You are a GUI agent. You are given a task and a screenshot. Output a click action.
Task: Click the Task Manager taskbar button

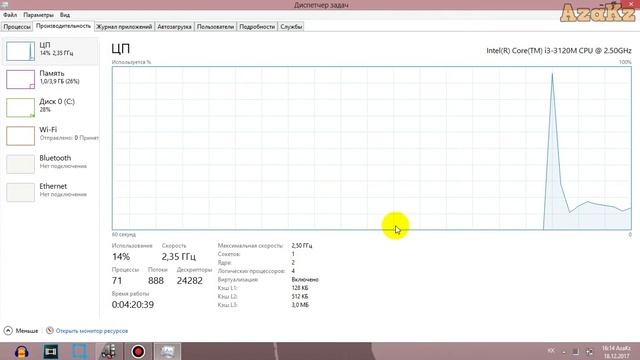[167, 351]
